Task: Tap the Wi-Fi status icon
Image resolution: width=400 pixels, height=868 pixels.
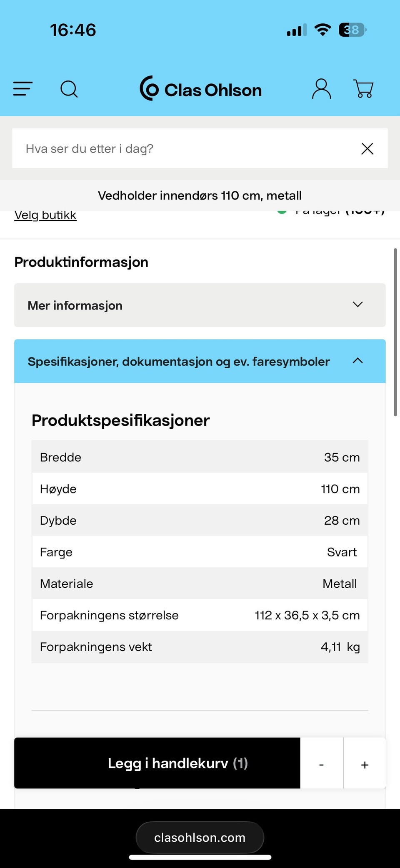Action: (322, 30)
